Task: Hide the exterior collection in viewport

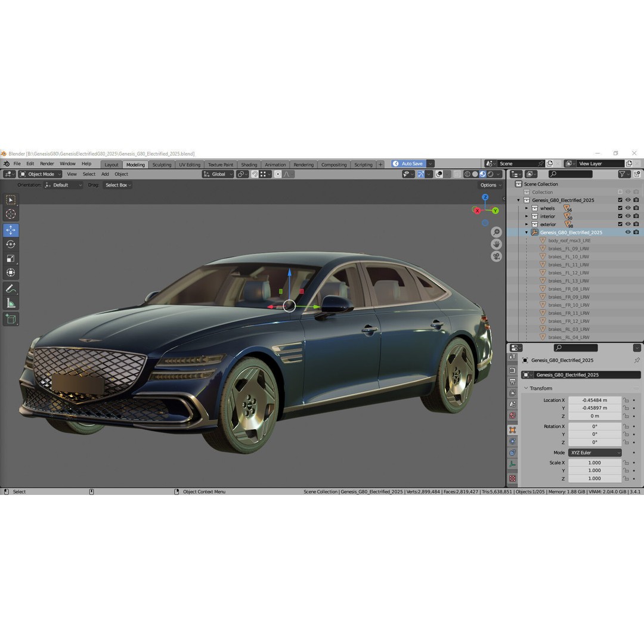Action: pos(628,224)
